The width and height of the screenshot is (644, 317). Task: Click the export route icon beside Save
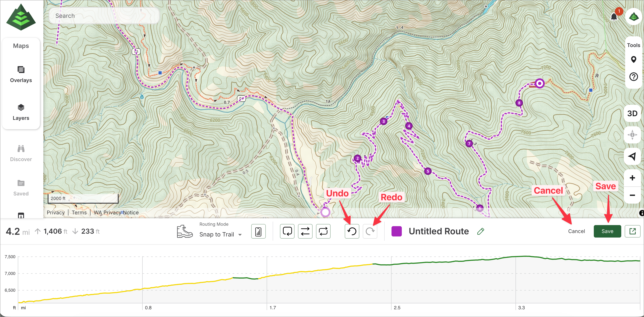pyautogui.click(x=632, y=231)
